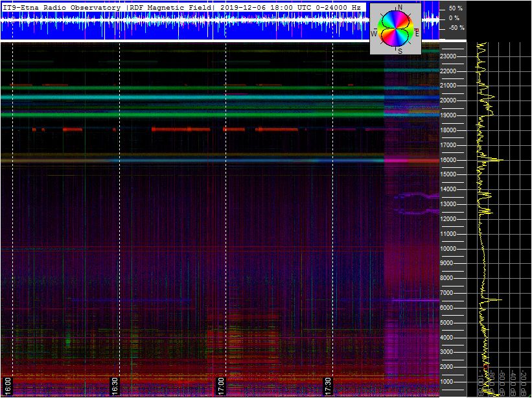This screenshot has height=398, width=532.
Task: Click the 16:00 time marker
Action: [x=8, y=386]
